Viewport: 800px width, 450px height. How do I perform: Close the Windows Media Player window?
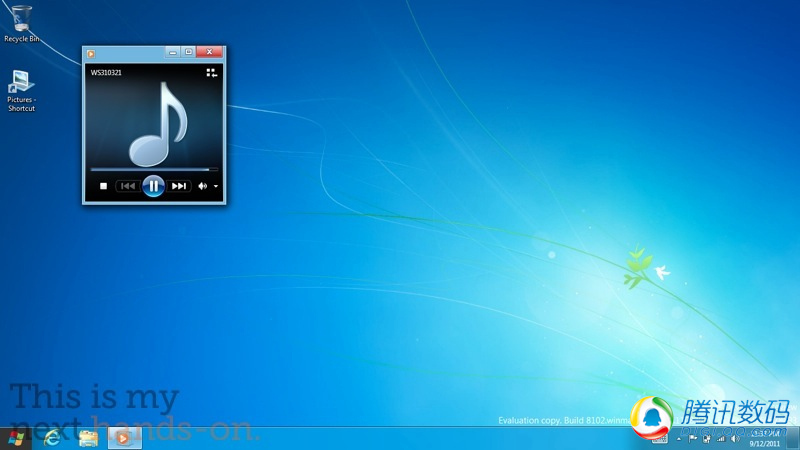[x=209, y=52]
